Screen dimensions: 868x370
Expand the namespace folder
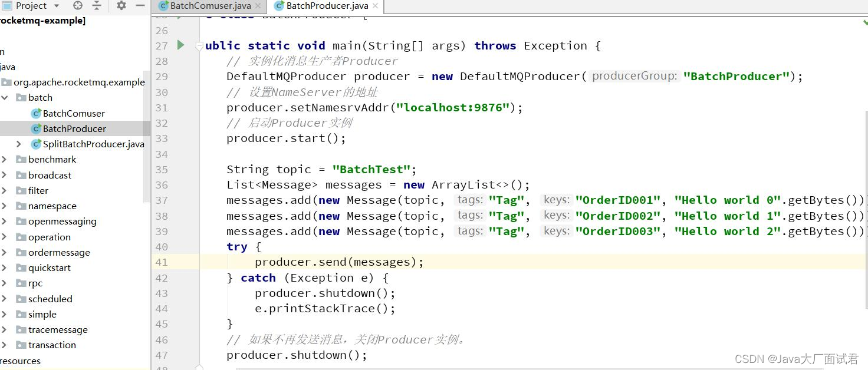click(x=5, y=206)
